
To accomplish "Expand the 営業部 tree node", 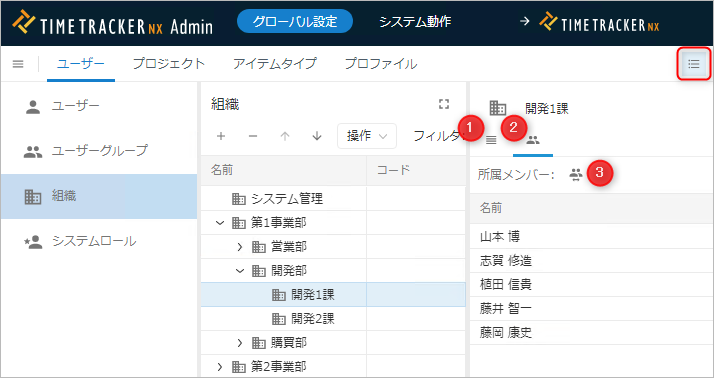I will point(240,247).
